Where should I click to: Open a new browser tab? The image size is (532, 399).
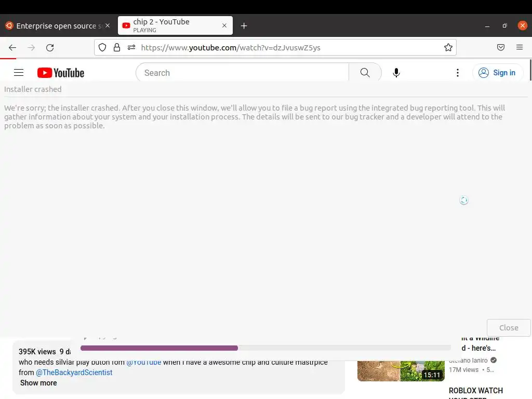(244, 26)
